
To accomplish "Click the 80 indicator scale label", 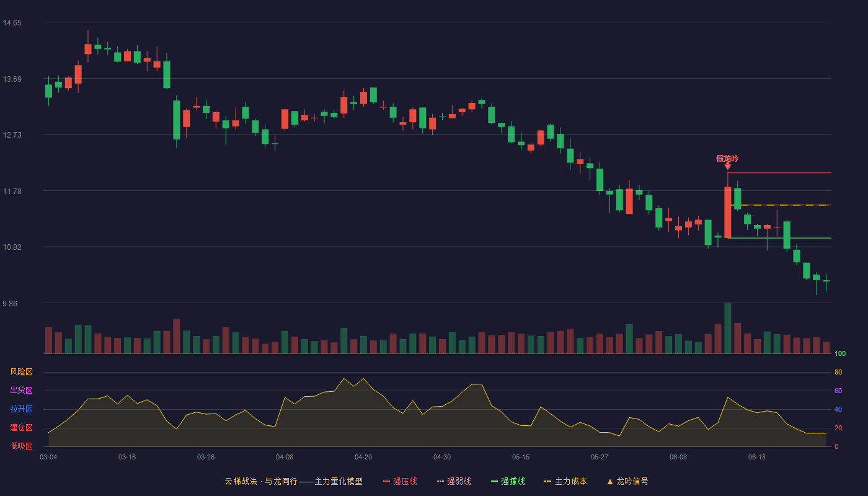I will [838, 373].
